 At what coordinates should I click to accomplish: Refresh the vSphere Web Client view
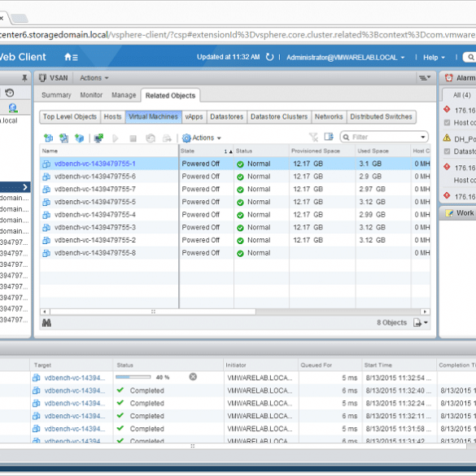pyautogui.click(x=269, y=57)
